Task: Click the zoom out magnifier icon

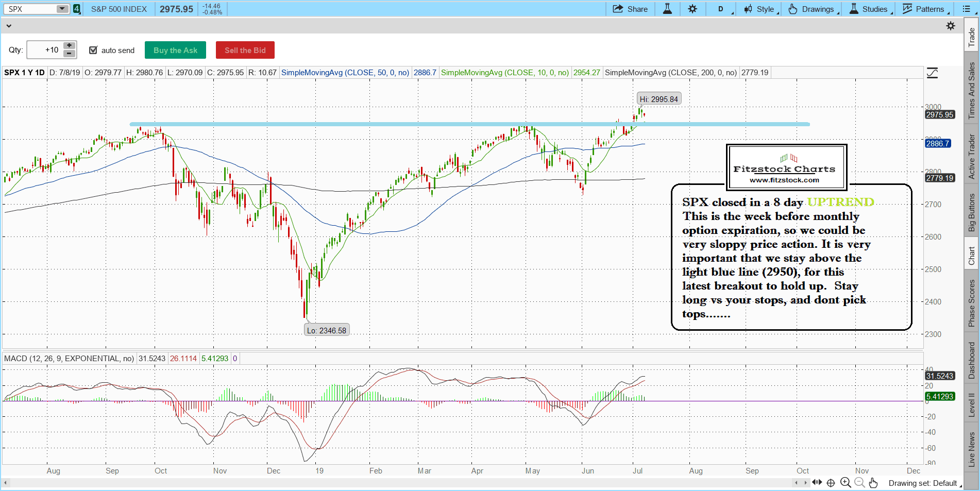Action: click(x=859, y=483)
